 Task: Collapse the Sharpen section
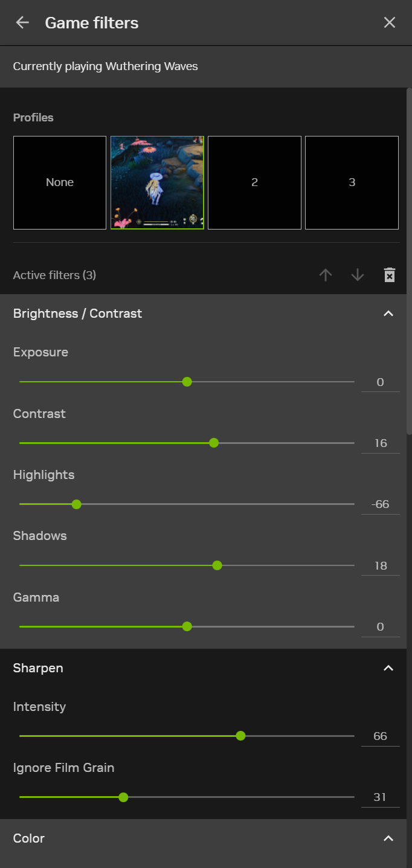coord(388,668)
